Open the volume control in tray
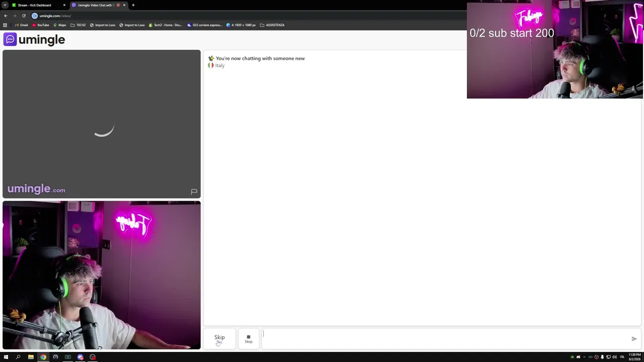This screenshot has width=644, height=362. pyautogui.click(x=614, y=357)
